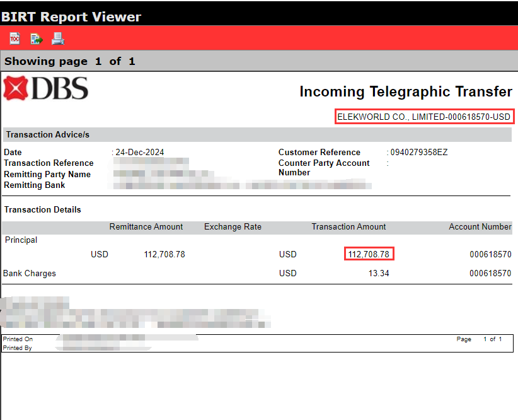Select 'ELEKWORLD CO., LIMITED-000618570-USD' text
Screen dimensions: 518x420
click(424, 117)
